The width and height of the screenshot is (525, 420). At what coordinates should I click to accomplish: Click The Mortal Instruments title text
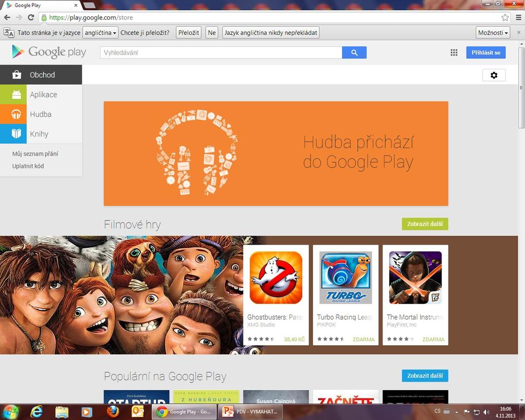(415, 317)
